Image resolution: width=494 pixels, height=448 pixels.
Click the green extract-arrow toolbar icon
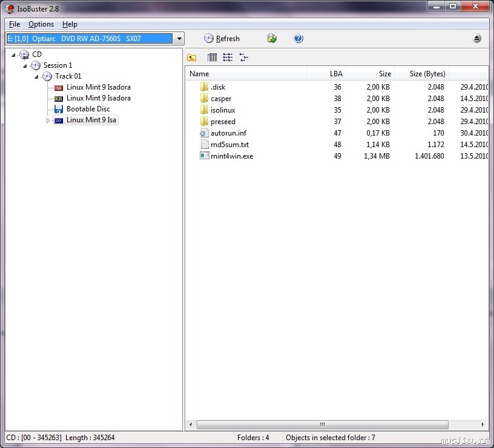[272, 38]
